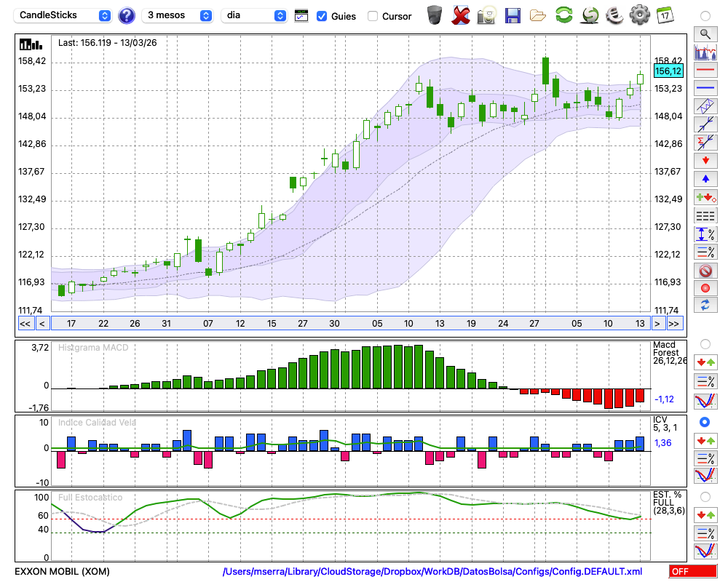The width and height of the screenshot is (728, 582).
Task: Choose the zigzag channel drawing tool
Action: click(x=705, y=106)
